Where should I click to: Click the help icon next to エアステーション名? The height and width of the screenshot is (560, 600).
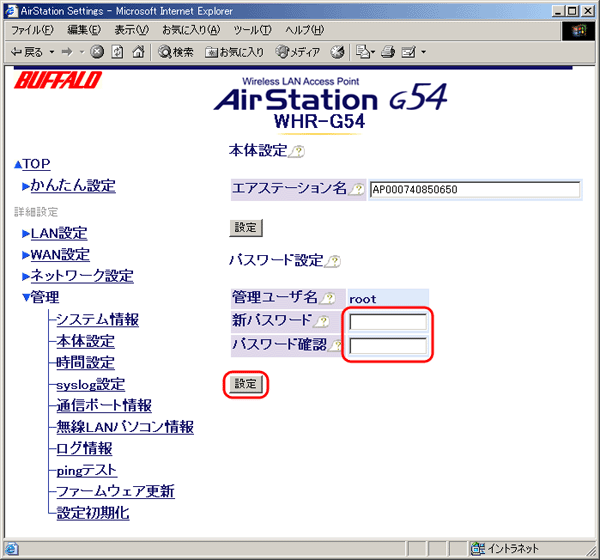357,190
